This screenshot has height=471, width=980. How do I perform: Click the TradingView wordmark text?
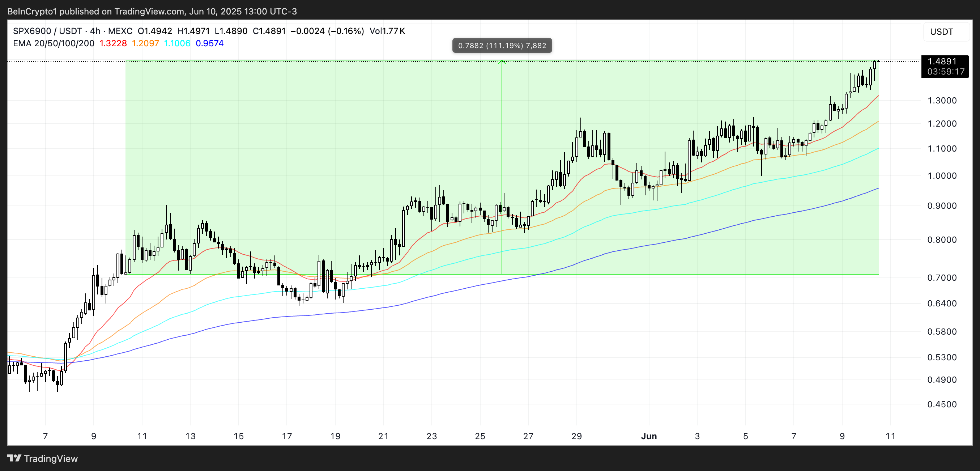51,458
